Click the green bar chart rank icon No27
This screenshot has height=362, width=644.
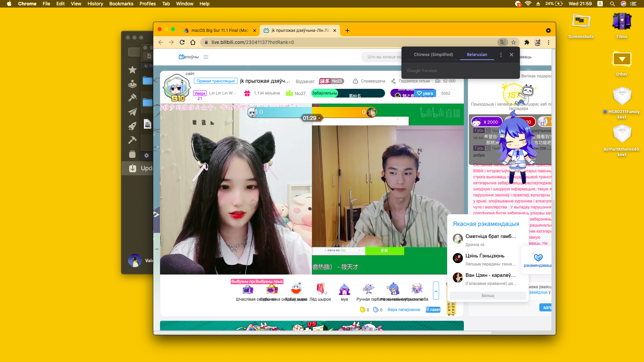coord(289,93)
